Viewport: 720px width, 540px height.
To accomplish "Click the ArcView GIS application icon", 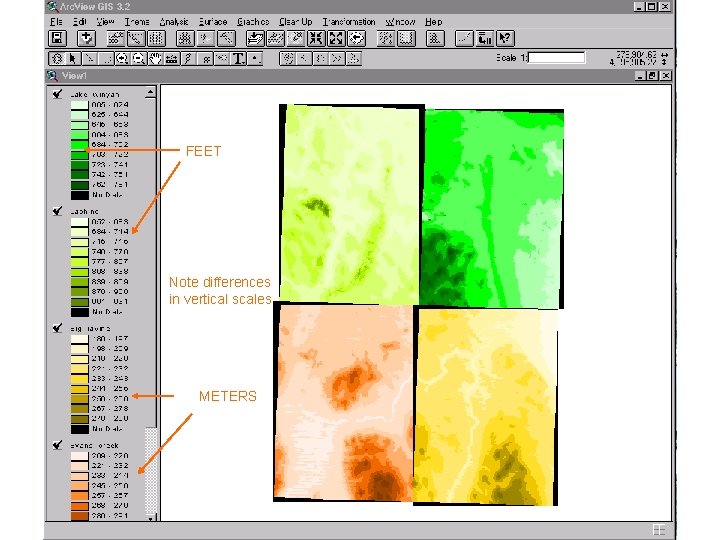I will tap(52, 6).
